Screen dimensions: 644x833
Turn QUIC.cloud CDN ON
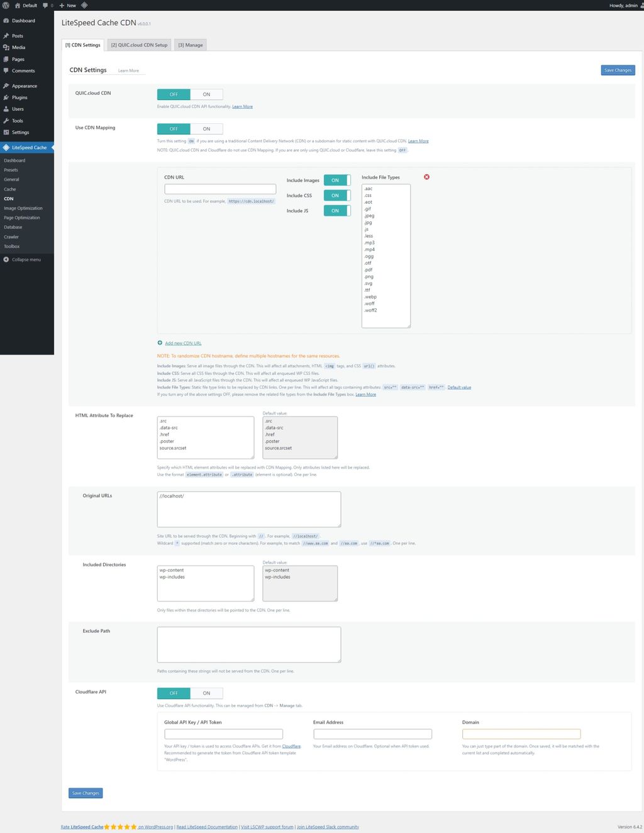pos(206,94)
